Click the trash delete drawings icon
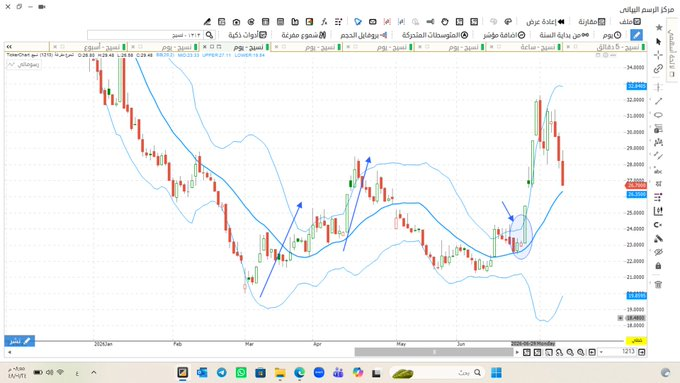Screen dimensions: 680x383 point(658,285)
